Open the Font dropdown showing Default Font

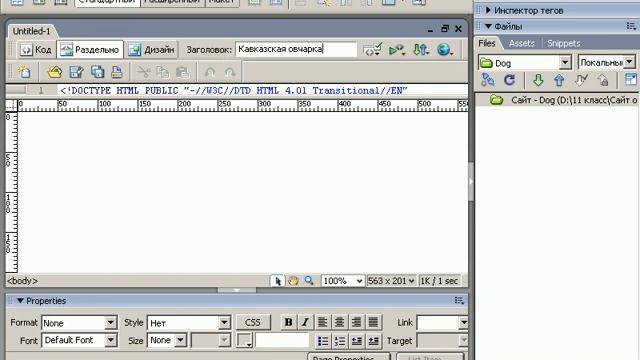(x=79, y=340)
